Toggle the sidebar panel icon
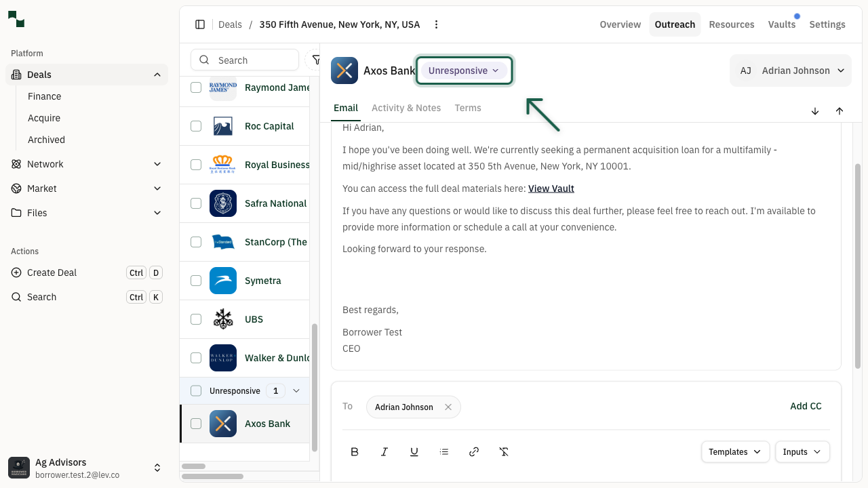The height and width of the screenshot is (488, 868). pyautogui.click(x=200, y=24)
